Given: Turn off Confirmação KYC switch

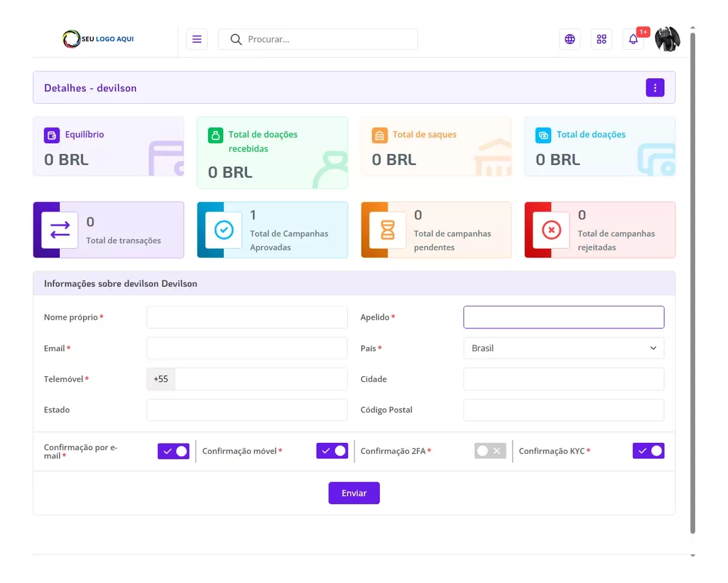Looking at the screenshot, I should (x=648, y=451).
